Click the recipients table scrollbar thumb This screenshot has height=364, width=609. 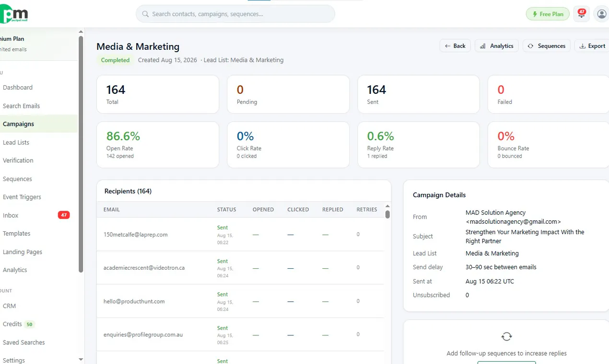click(x=387, y=214)
